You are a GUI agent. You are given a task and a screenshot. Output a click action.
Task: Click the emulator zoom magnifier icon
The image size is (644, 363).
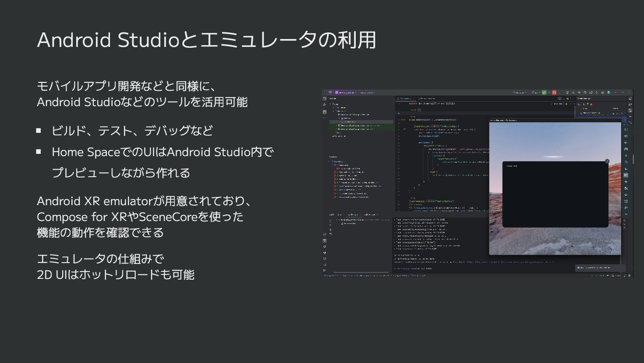coord(626,188)
